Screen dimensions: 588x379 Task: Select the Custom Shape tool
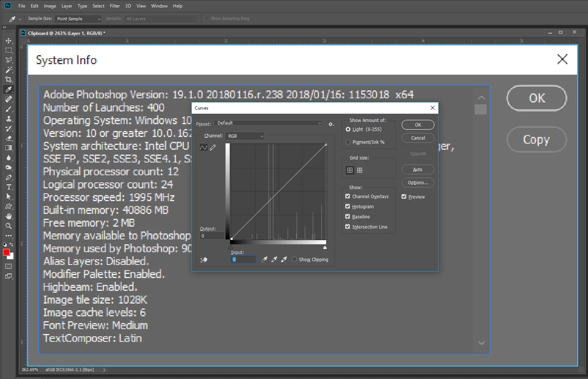pyautogui.click(x=9, y=206)
